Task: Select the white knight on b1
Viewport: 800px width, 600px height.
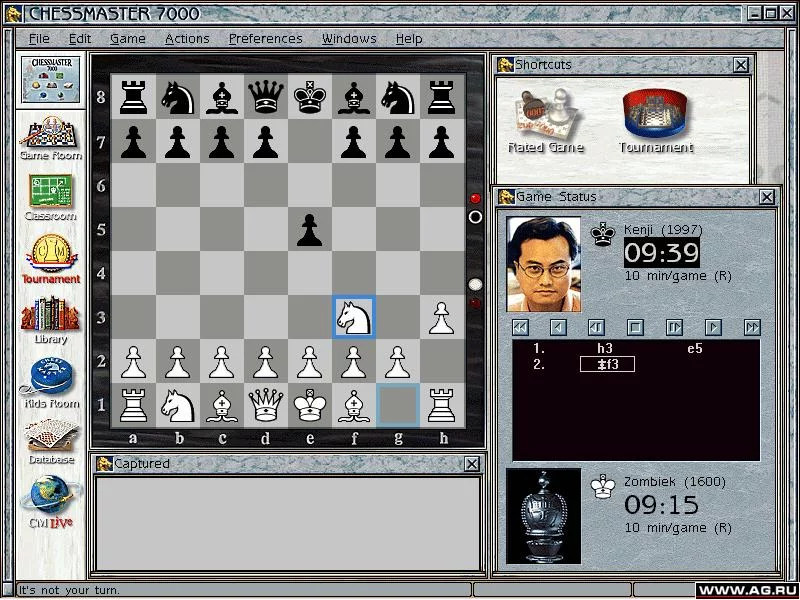Action: point(178,405)
